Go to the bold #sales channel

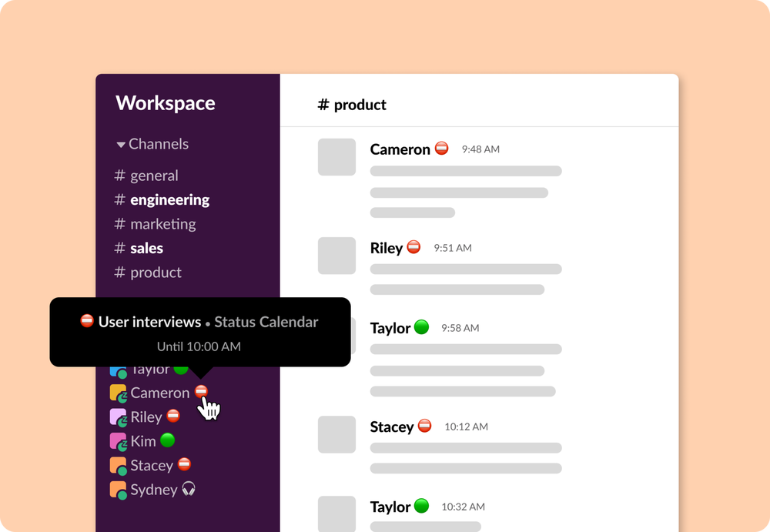click(146, 248)
